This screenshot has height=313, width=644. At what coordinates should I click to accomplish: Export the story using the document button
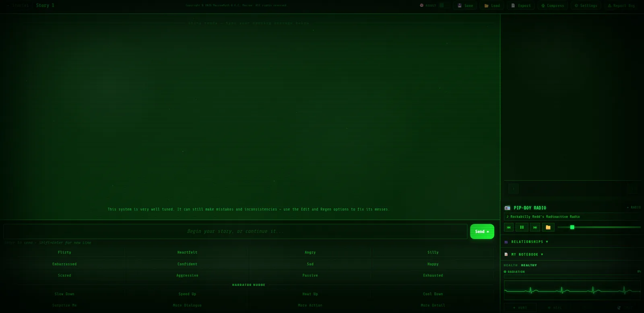click(521, 6)
